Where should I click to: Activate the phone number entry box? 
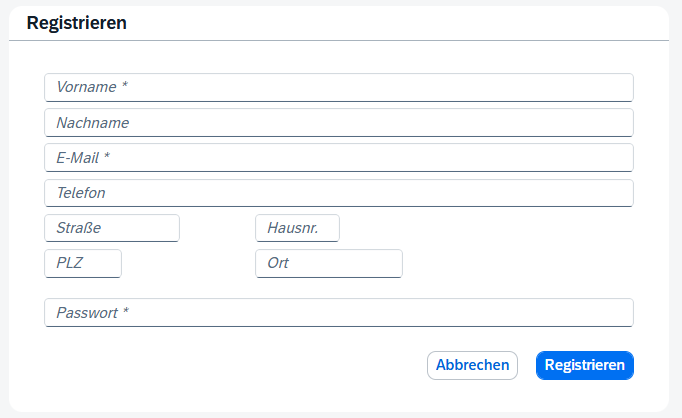pyautogui.click(x=338, y=192)
